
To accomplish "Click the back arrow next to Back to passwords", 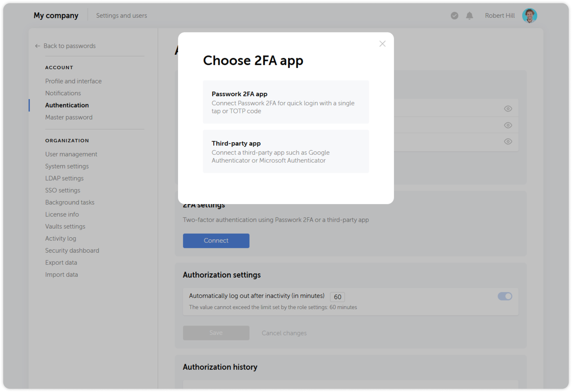I will point(37,46).
